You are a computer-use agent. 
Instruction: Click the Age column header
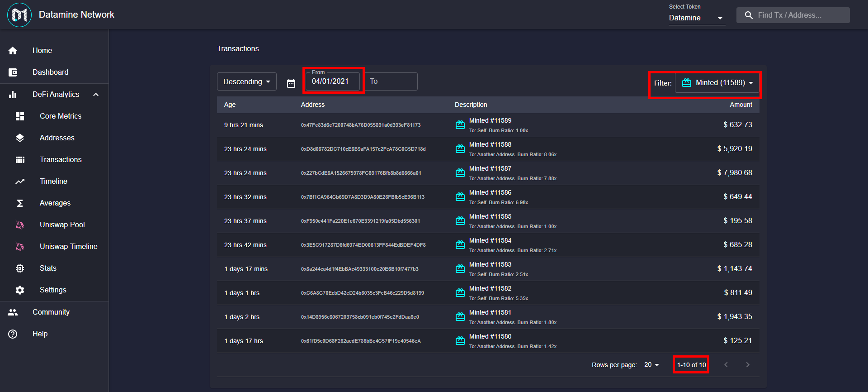[x=230, y=105]
